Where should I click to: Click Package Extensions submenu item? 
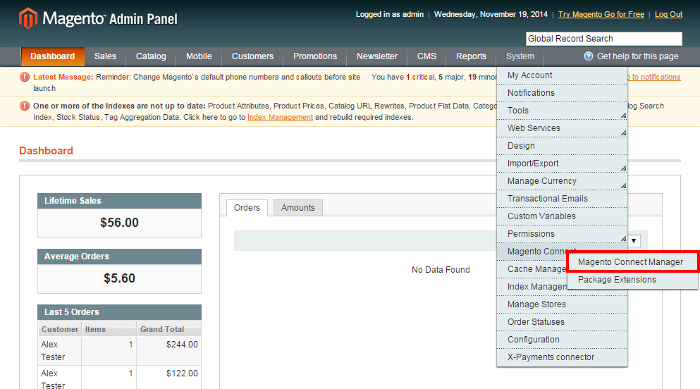coord(632,280)
